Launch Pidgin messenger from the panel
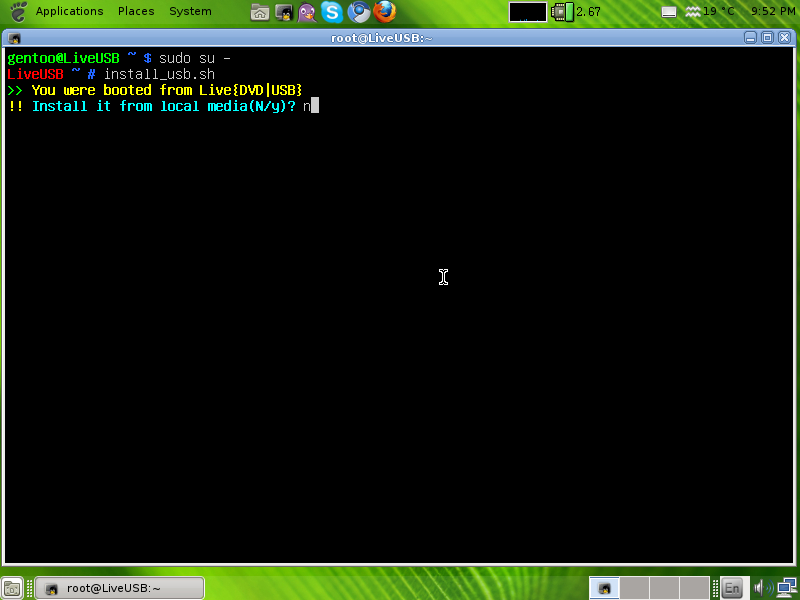800x600 pixels. click(x=308, y=12)
